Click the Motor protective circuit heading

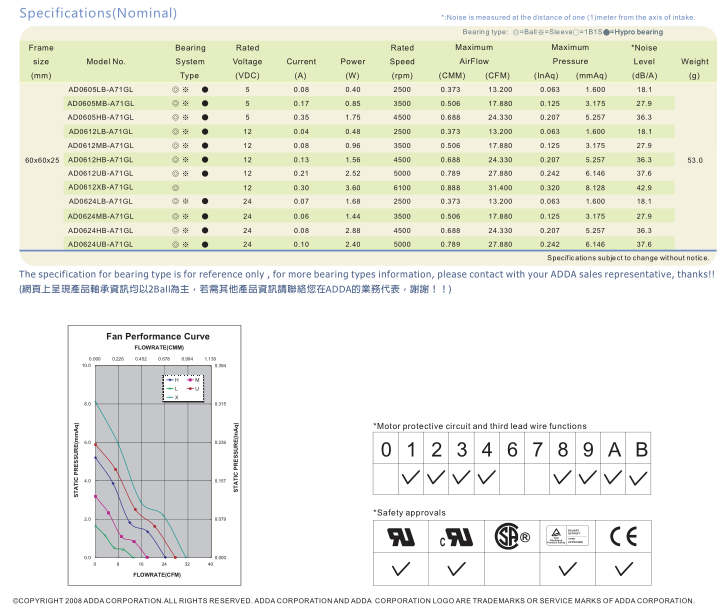click(x=480, y=426)
